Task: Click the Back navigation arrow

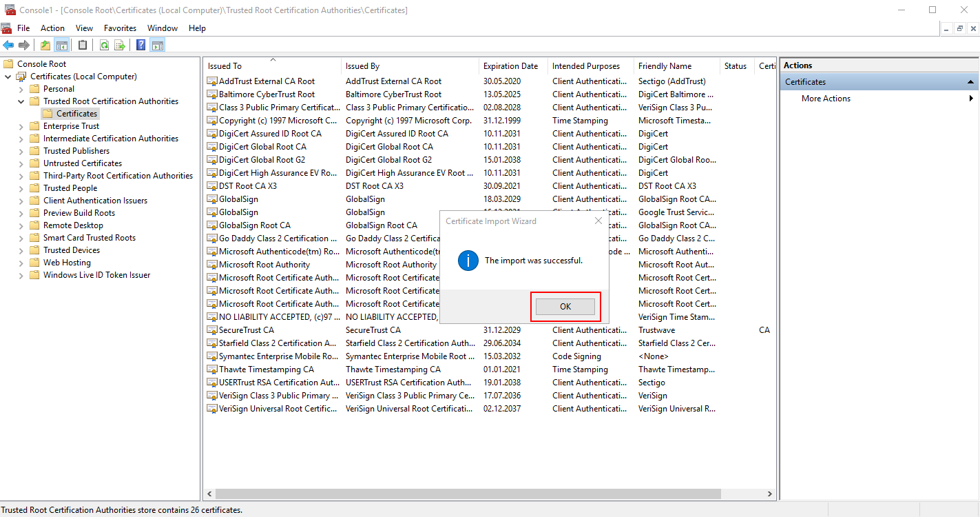Action: [8, 45]
